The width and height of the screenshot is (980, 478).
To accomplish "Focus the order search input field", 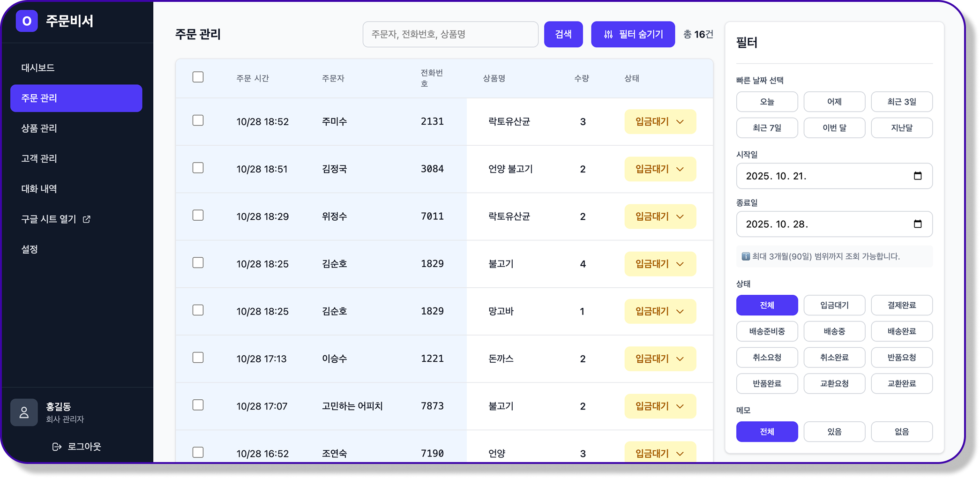I will tap(450, 34).
